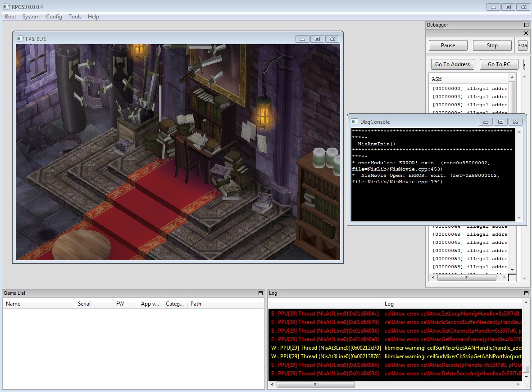Image resolution: width=532 pixels, height=392 pixels.
Task: Close the DbgConsole window
Action: pos(516,122)
